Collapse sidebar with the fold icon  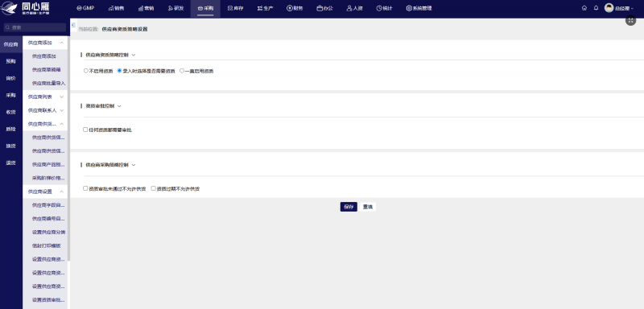click(73, 25)
